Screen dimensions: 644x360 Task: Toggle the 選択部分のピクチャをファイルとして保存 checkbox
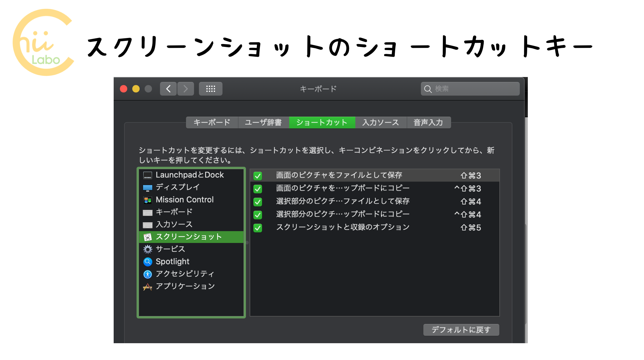click(257, 202)
